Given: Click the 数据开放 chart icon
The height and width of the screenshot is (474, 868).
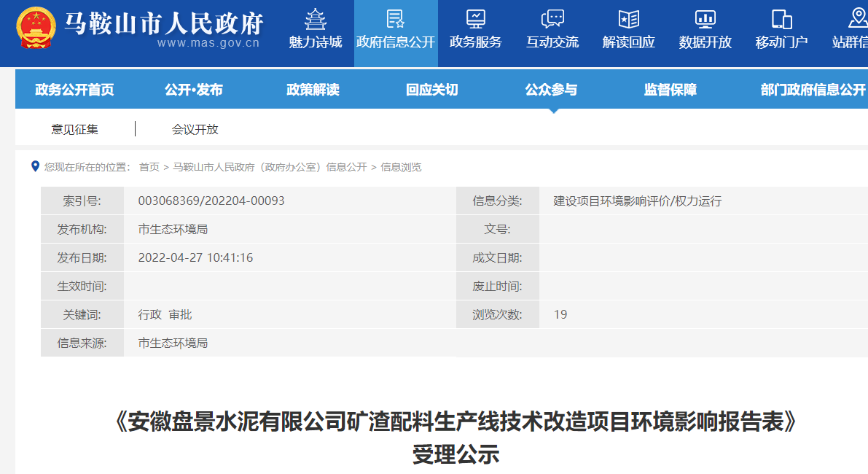Looking at the screenshot, I should (x=705, y=19).
